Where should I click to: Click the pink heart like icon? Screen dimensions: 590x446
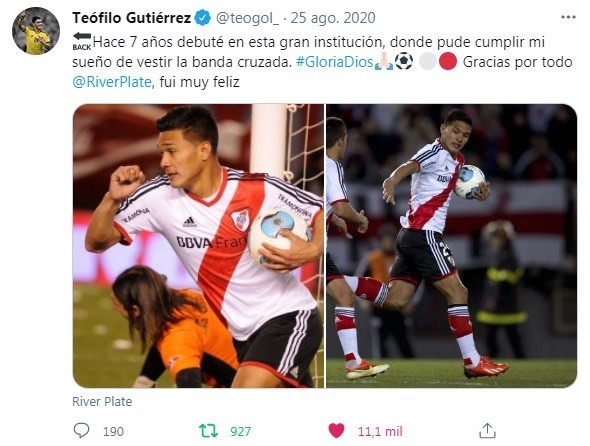coord(336,431)
